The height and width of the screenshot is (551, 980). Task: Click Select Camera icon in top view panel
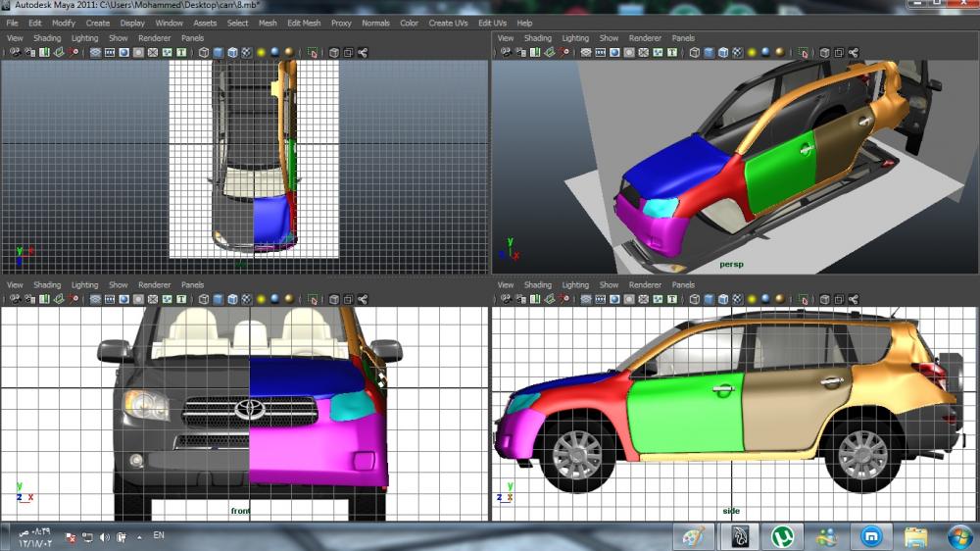(15, 53)
